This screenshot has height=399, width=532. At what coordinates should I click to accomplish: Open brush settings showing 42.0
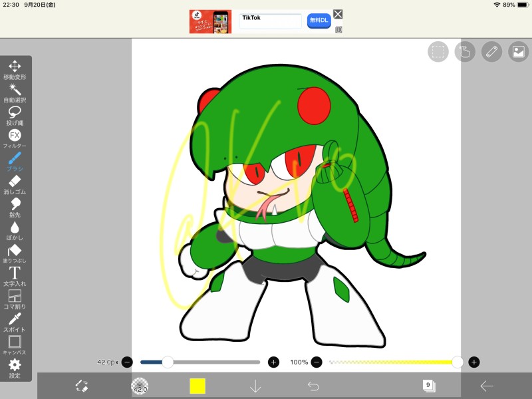(140, 386)
